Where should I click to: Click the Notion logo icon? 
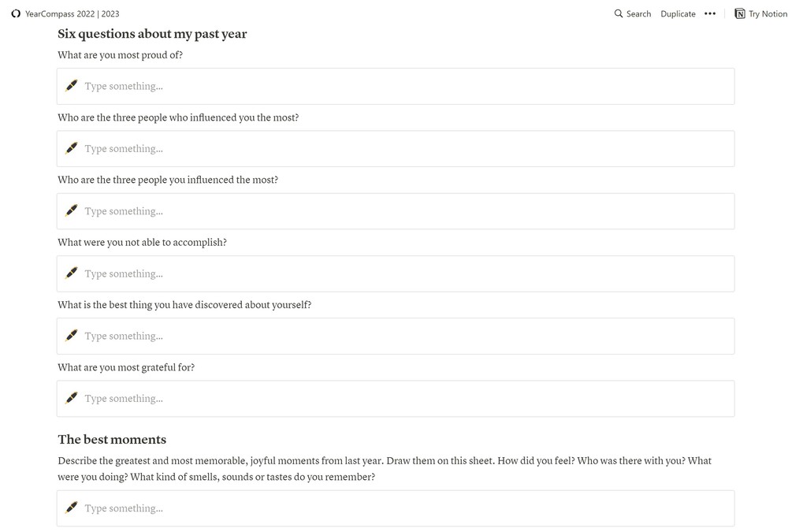[x=740, y=13]
